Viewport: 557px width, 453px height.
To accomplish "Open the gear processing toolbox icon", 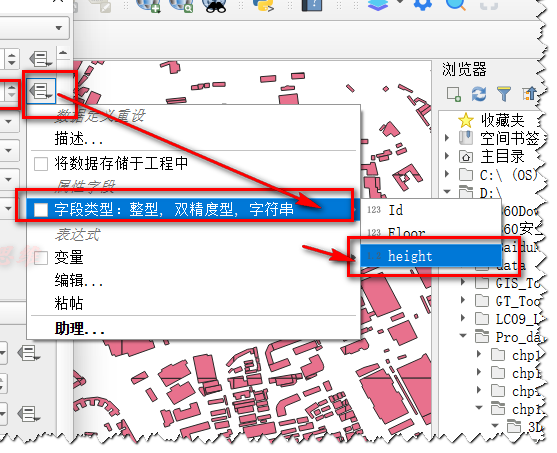I will (x=422, y=5).
